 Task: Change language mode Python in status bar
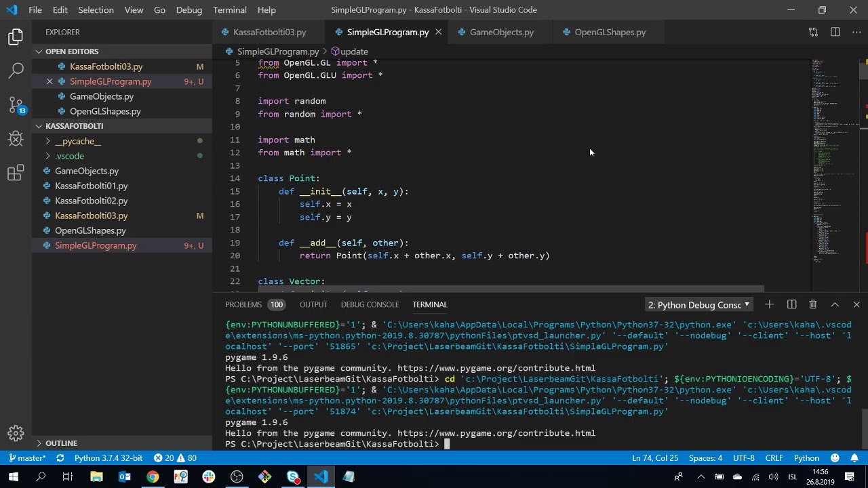[806, 458]
